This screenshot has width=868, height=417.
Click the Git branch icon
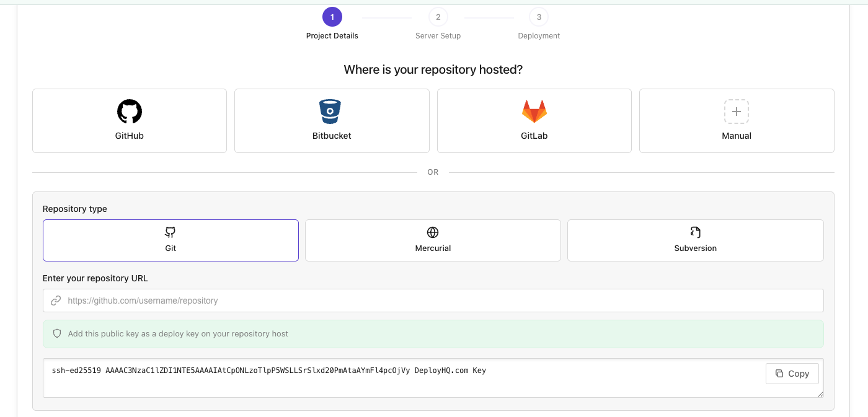[x=170, y=232]
